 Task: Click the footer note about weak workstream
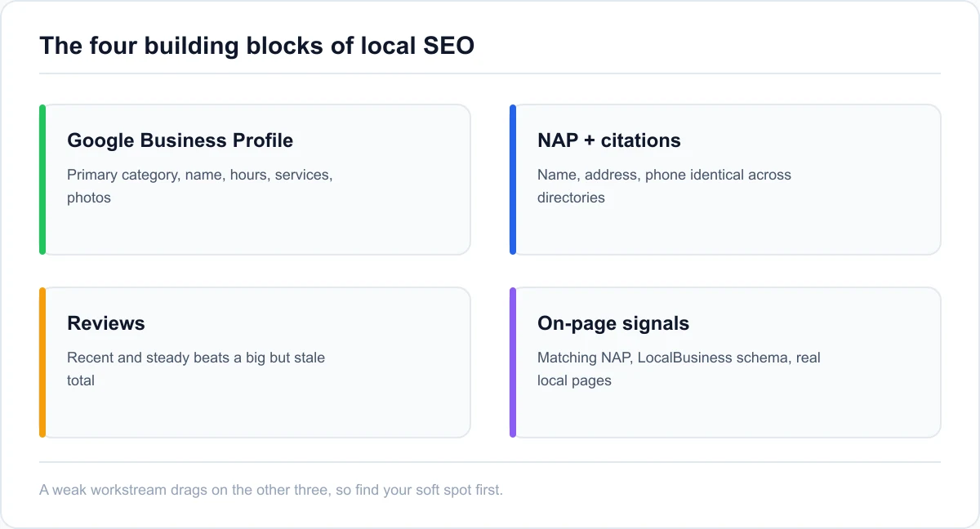tap(271, 491)
